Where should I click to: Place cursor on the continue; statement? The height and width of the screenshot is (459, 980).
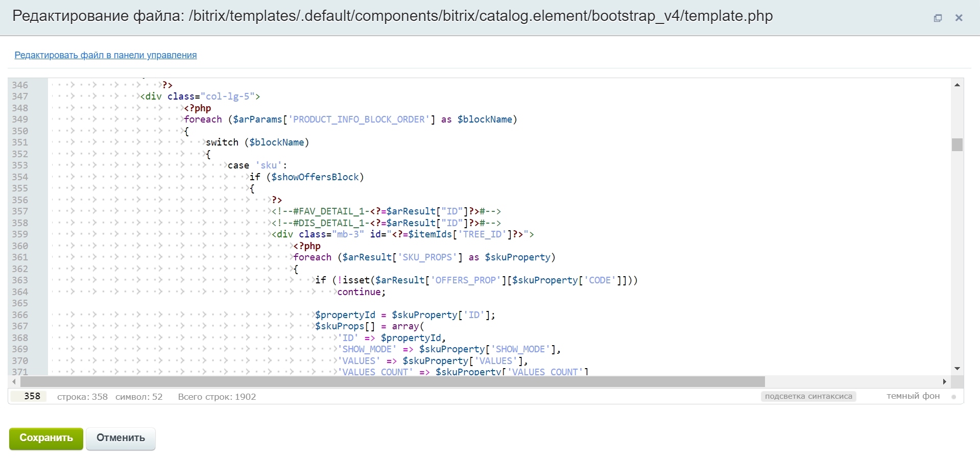(x=361, y=292)
